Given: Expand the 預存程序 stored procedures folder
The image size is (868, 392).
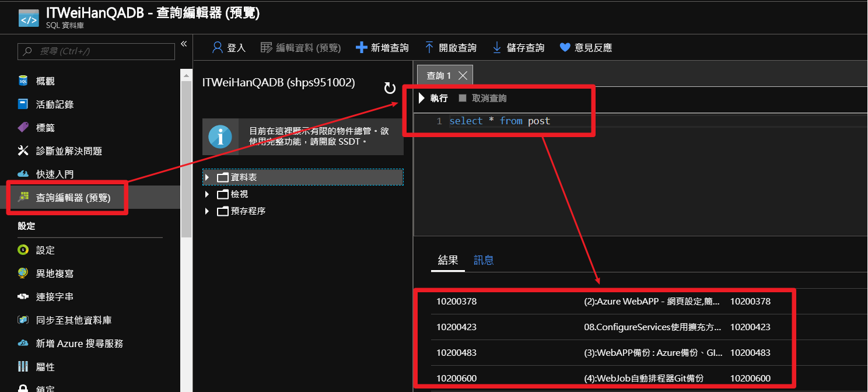Looking at the screenshot, I should 207,211.
